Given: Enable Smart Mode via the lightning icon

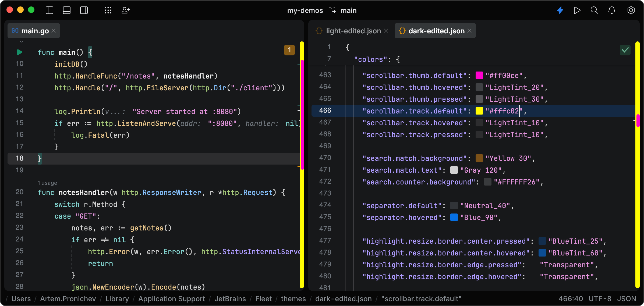Looking at the screenshot, I should [560, 10].
